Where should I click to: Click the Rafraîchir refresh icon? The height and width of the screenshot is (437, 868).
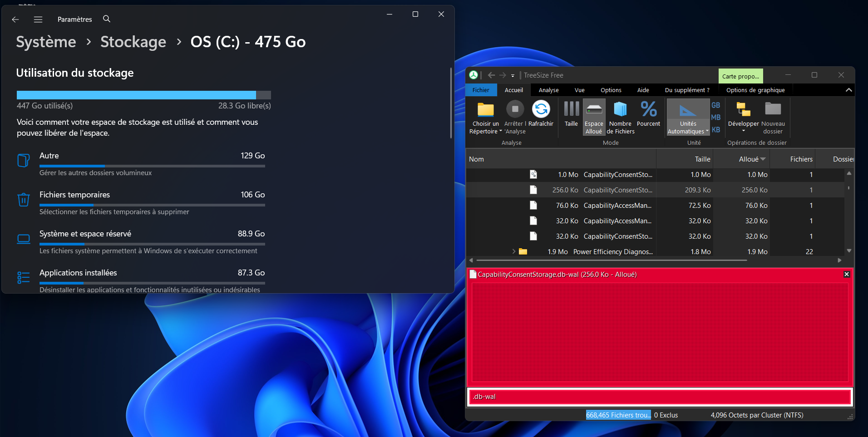click(x=541, y=109)
